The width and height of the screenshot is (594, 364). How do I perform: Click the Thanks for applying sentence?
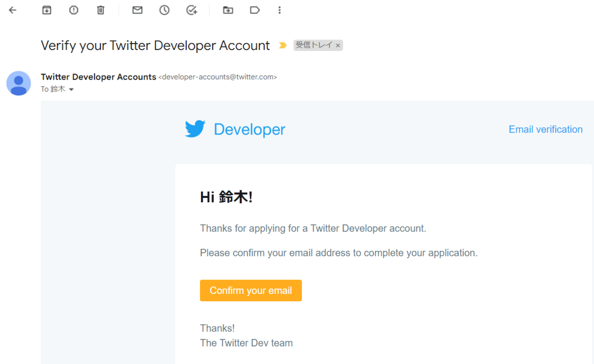point(313,228)
